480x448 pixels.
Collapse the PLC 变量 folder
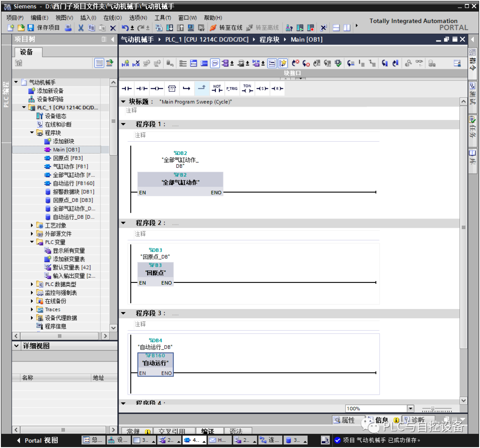(x=32, y=242)
